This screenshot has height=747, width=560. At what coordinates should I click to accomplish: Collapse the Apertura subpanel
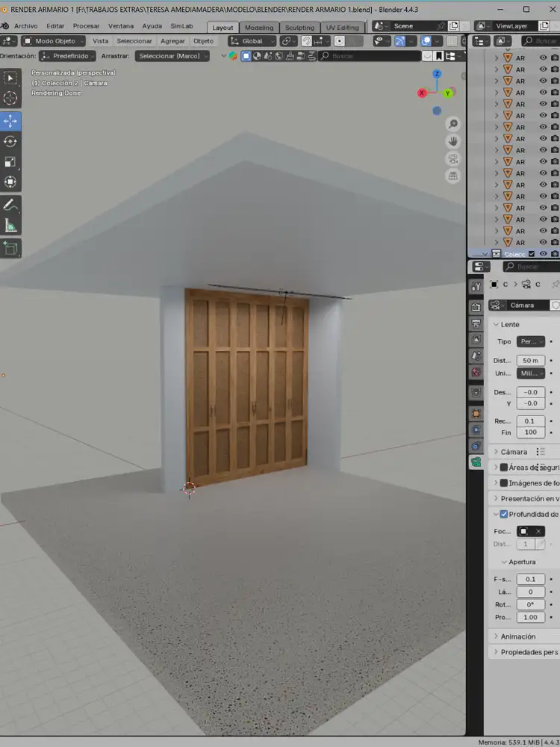tap(518, 562)
